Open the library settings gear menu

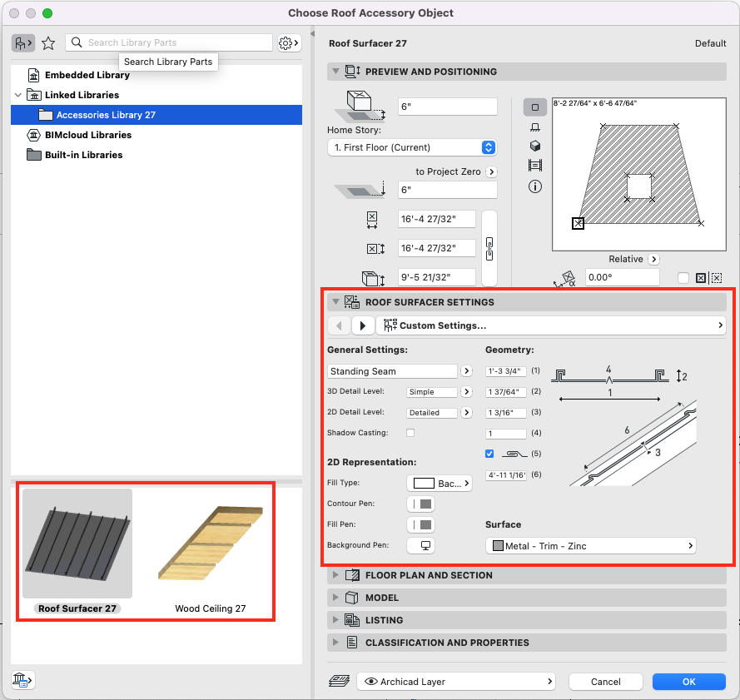tap(289, 42)
